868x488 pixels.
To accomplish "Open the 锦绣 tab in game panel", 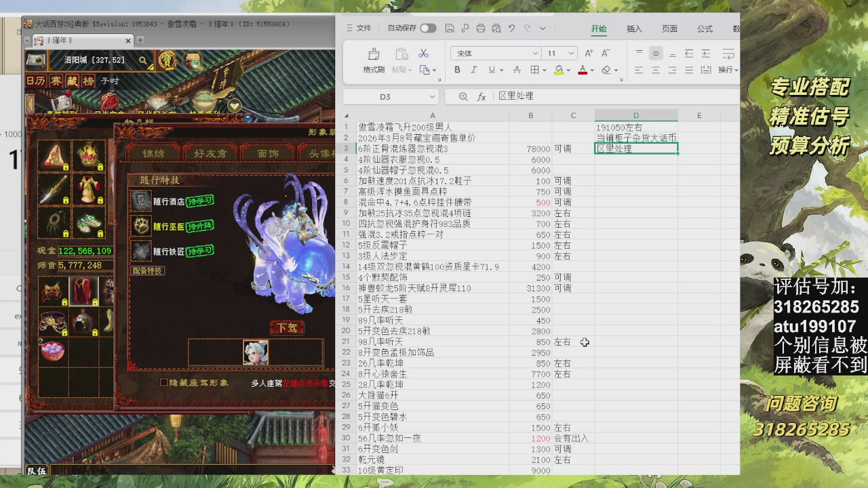I will (x=153, y=154).
